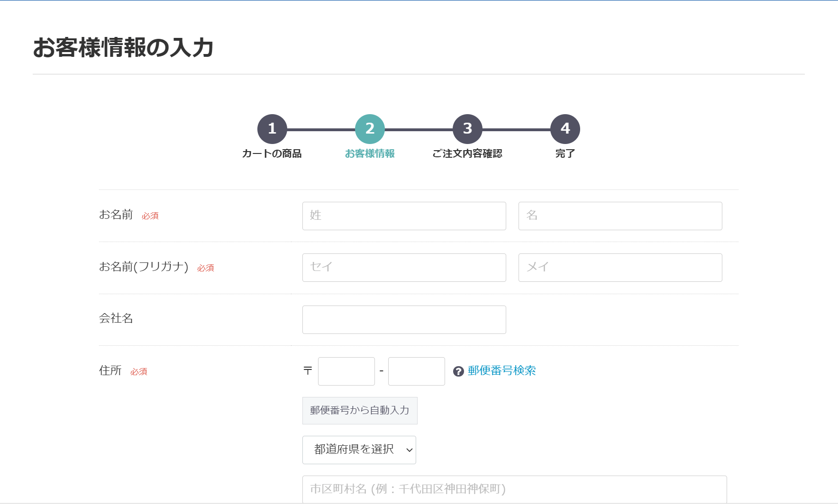The image size is (838, 504).
Task: Select step 2 customer info circle
Action: 370,129
